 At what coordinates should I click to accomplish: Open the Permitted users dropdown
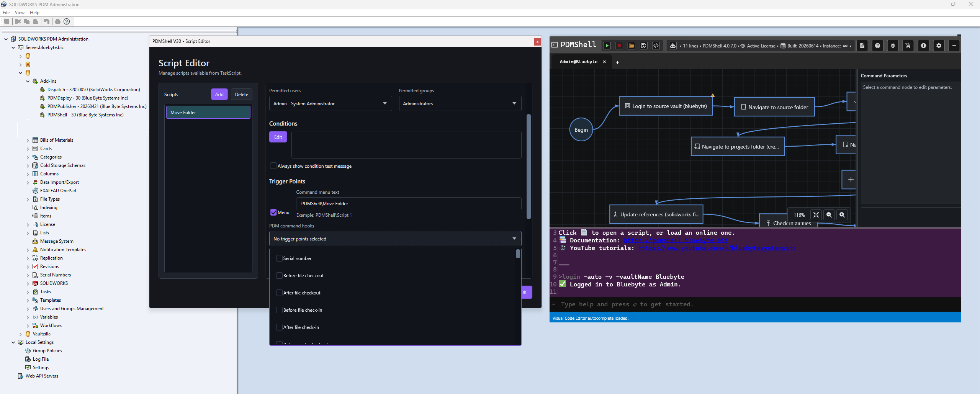[x=330, y=104]
